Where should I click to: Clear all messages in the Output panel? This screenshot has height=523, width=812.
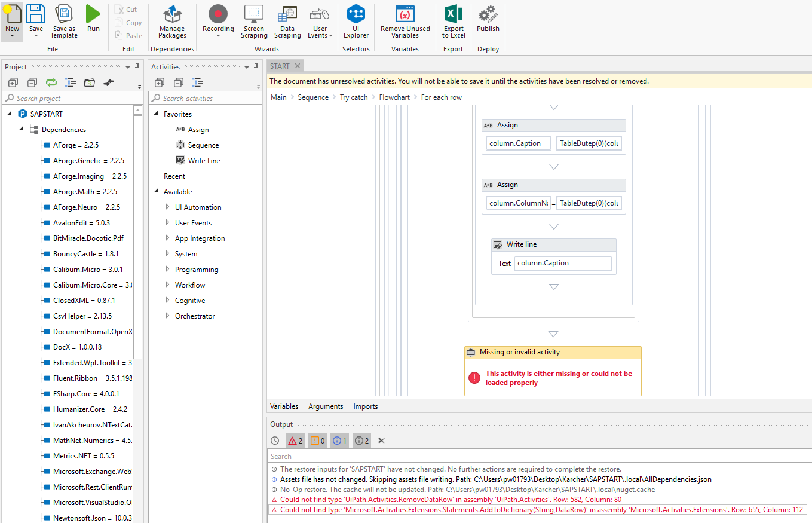pyautogui.click(x=381, y=441)
